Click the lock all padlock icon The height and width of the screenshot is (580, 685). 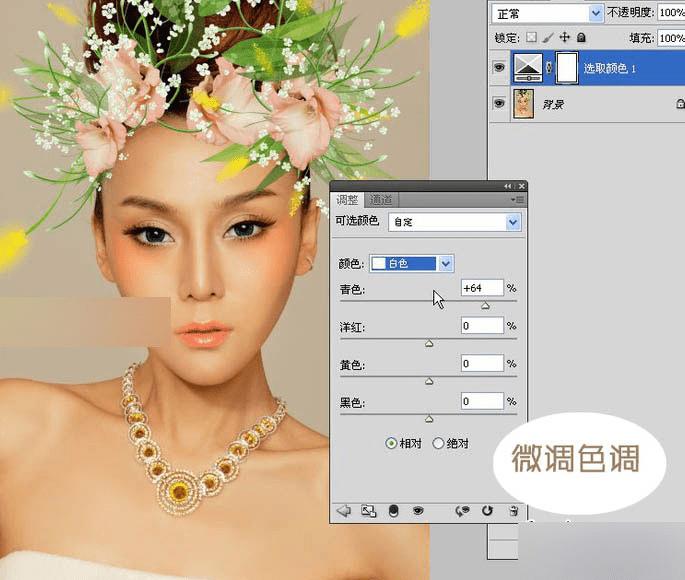click(581, 38)
